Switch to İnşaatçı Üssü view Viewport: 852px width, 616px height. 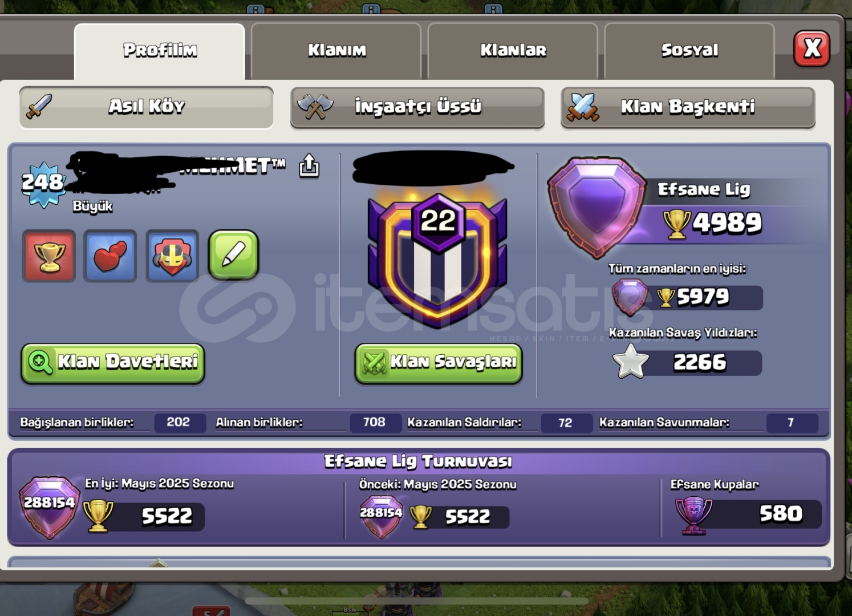417,107
